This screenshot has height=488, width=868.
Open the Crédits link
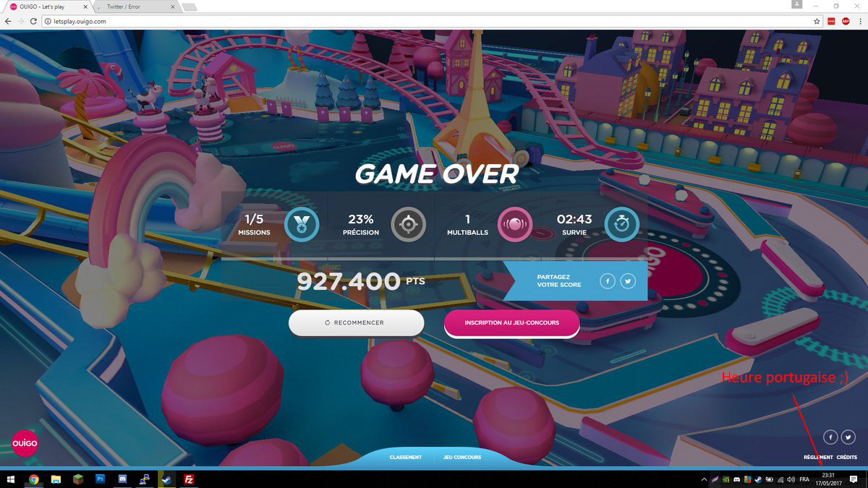pos(847,458)
